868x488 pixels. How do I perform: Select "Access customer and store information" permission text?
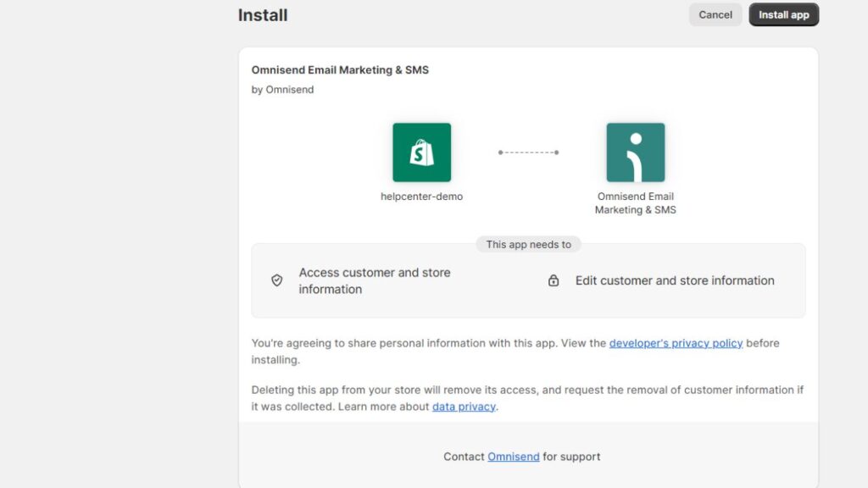click(x=375, y=280)
